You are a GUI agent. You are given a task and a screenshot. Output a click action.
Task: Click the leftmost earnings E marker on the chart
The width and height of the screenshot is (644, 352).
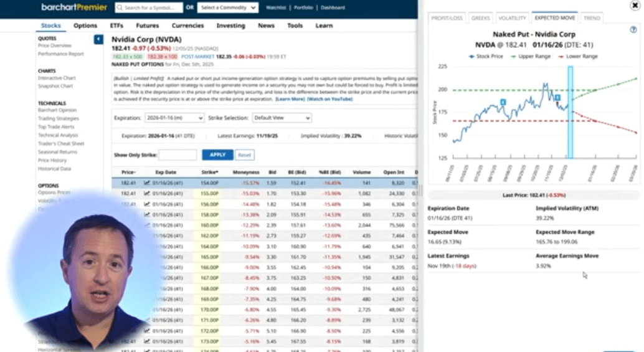pyautogui.click(x=503, y=102)
